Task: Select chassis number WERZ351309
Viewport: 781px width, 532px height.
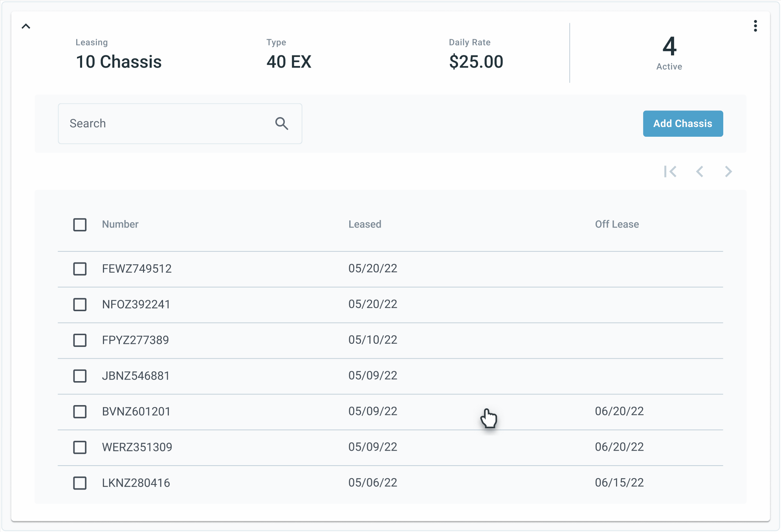Action: coord(137,448)
